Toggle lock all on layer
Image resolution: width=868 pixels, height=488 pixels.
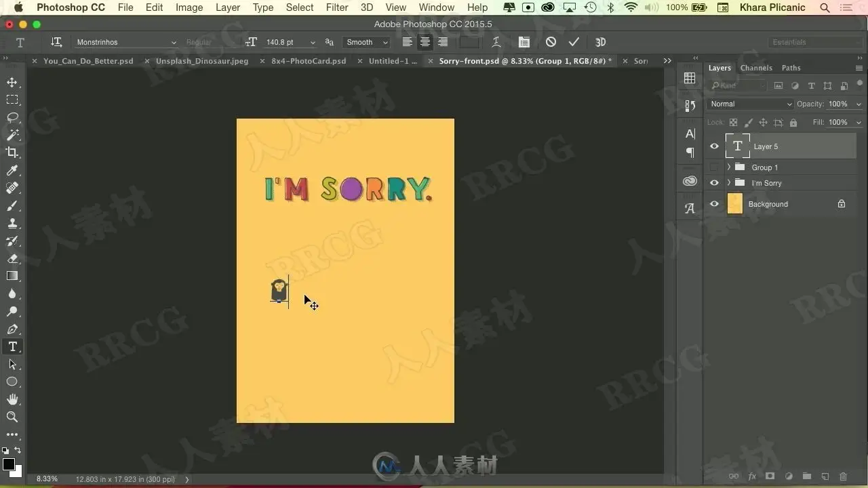(794, 123)
